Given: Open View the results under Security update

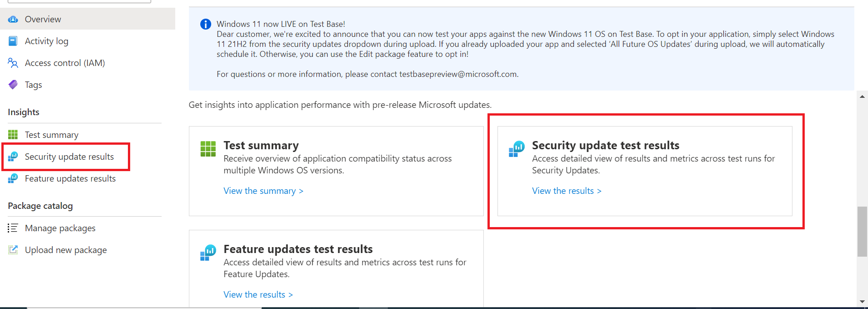Looking at the screenshot, I should point(567,191).
